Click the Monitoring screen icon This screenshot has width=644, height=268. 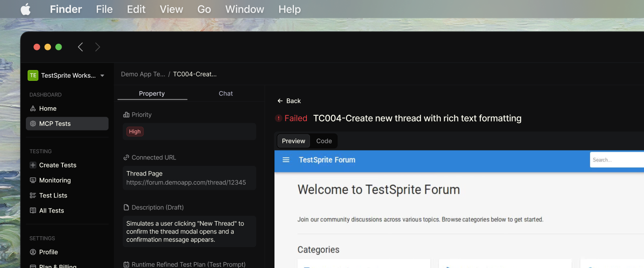click(33, 180)
